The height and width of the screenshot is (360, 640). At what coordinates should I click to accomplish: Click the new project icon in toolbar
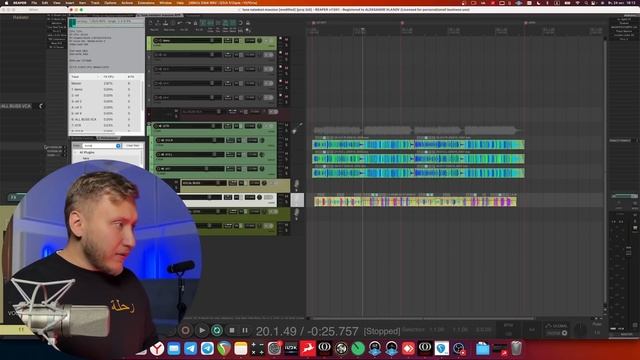(x=151, y=23)
